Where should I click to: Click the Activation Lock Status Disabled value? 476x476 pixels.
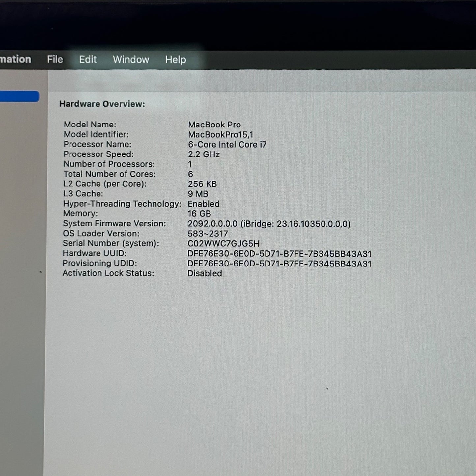(x=205, y=273)
